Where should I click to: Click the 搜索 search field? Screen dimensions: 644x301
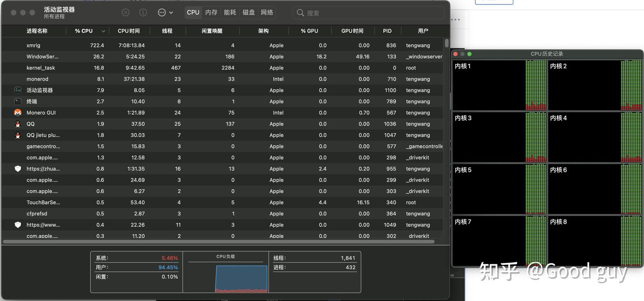(x=369, y=13)
